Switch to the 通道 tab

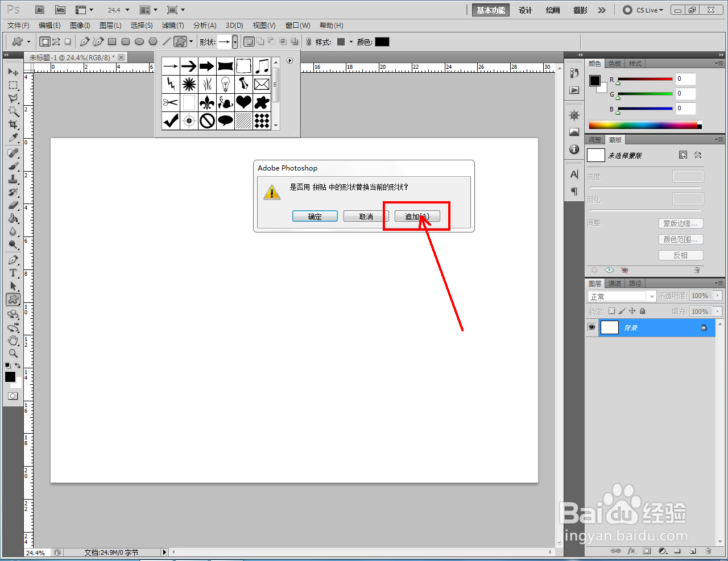(615, 284)
